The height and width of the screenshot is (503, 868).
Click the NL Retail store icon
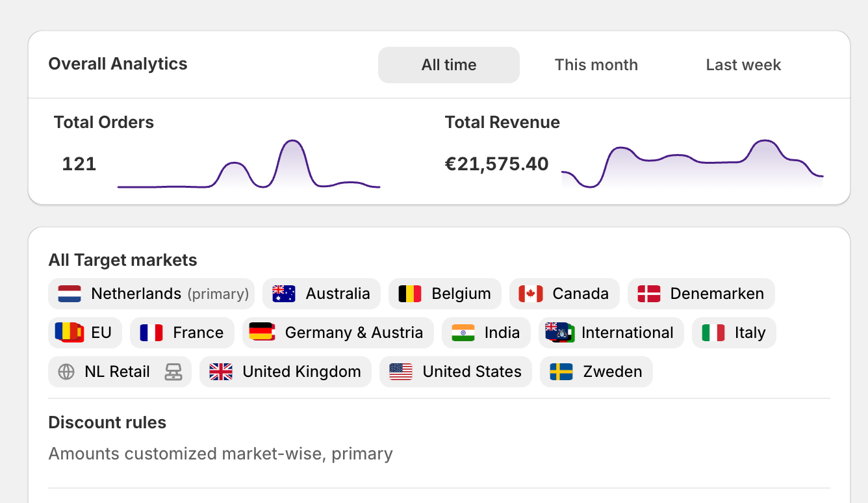(x=173, y=372)
